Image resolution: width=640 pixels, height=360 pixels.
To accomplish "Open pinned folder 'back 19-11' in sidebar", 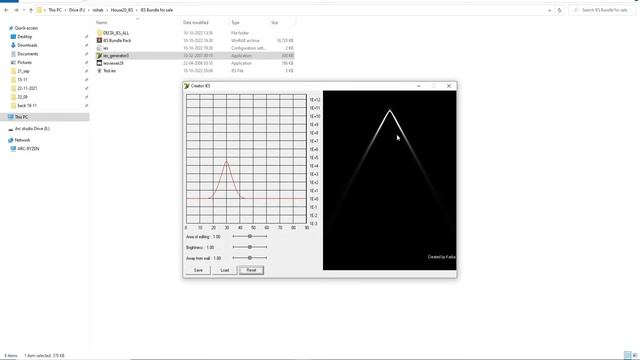I will click(x=27, y=105).
